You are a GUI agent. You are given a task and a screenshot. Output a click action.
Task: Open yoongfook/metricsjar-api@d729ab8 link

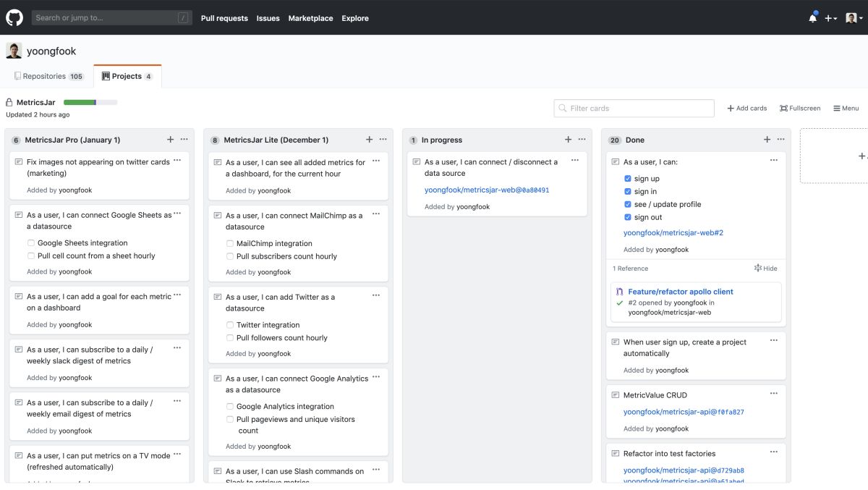pos(684,470)
